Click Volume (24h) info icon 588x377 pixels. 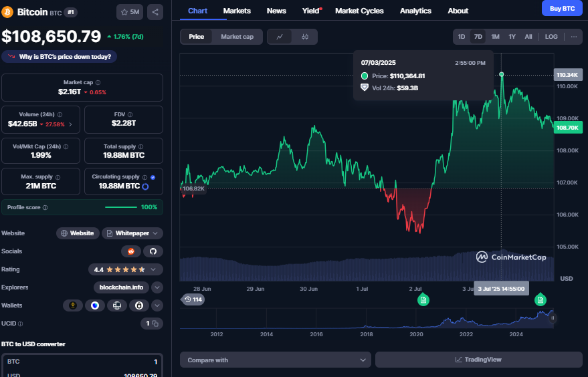point(60,115)
